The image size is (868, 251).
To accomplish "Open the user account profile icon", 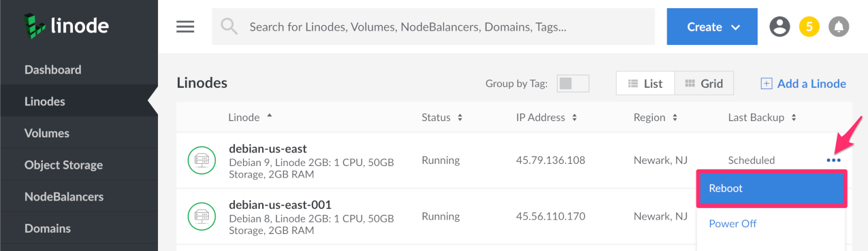I will click(x=779, y=27).
